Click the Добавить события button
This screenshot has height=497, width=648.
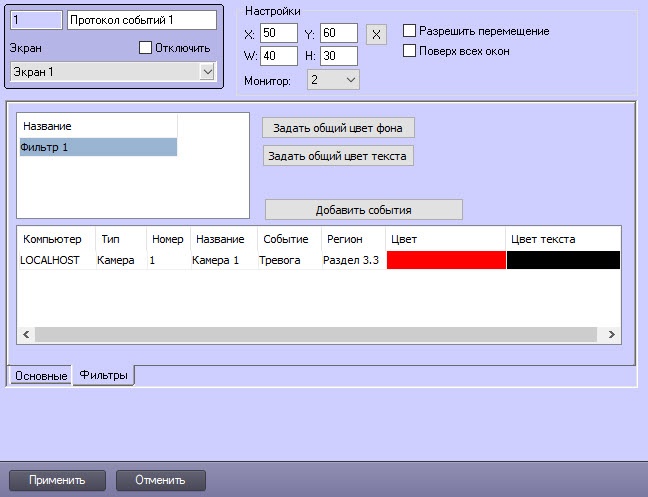[x=363, y=209]
